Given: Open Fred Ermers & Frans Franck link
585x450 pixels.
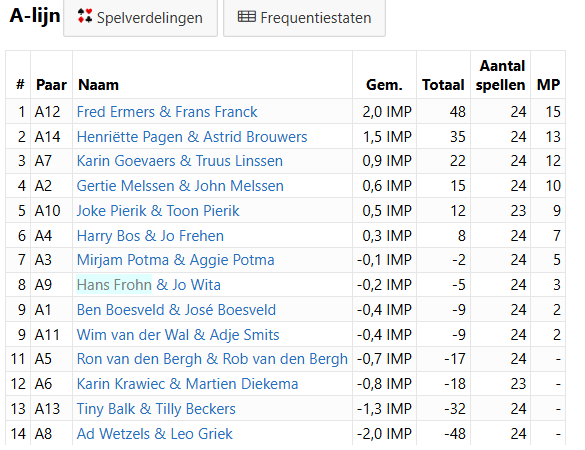Looking at the screenshot, I should tap(167, 112).
